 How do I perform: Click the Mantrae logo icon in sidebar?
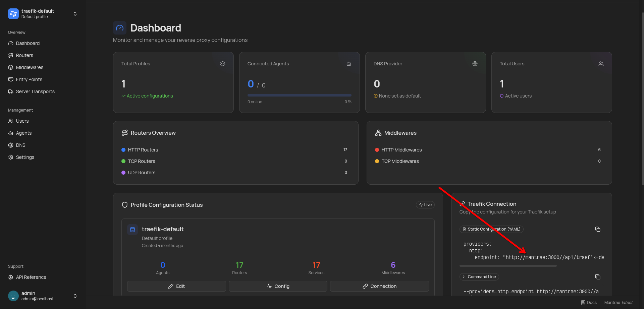[13, 14]
